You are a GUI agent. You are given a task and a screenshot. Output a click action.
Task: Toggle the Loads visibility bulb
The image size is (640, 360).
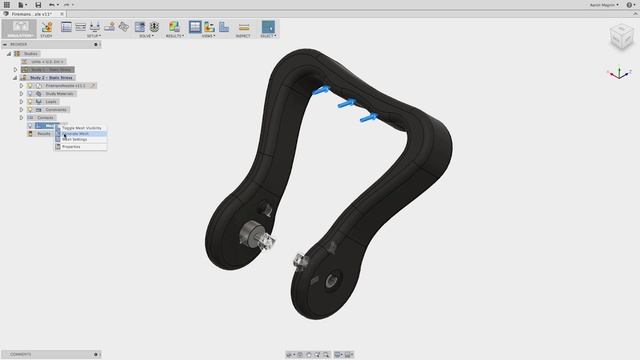coord(30,102)
